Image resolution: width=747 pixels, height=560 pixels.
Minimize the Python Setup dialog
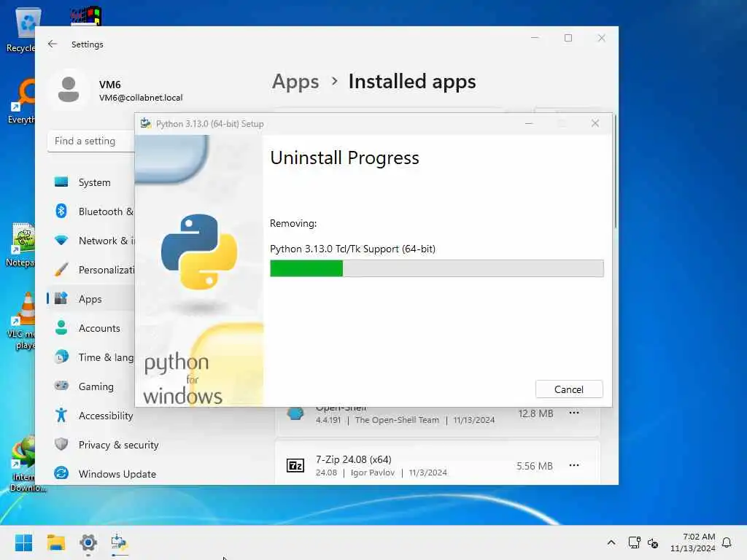coord(529,123)
